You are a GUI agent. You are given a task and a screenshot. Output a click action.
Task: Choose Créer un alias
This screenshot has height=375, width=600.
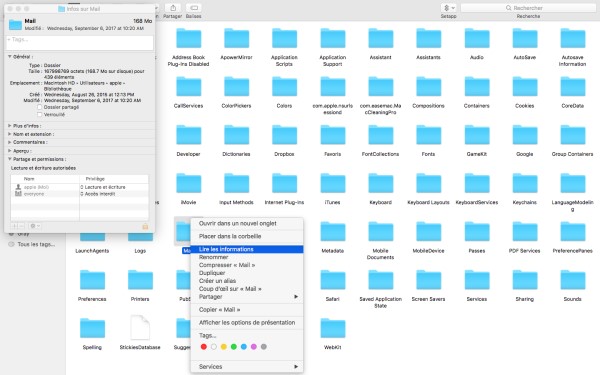(247, 281)
